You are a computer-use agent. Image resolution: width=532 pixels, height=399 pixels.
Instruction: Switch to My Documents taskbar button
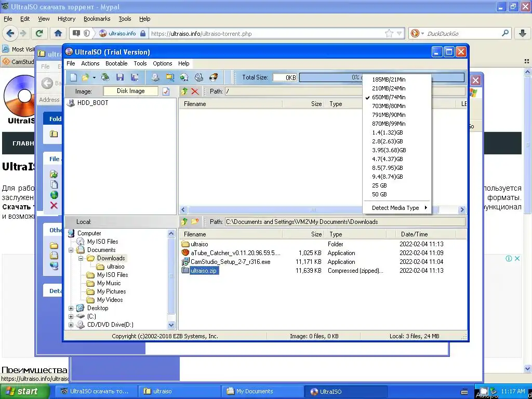(x=262, y=392)
